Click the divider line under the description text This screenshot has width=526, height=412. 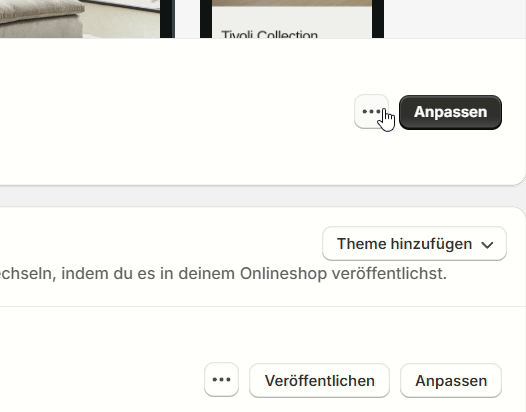(x=262, y=306)
